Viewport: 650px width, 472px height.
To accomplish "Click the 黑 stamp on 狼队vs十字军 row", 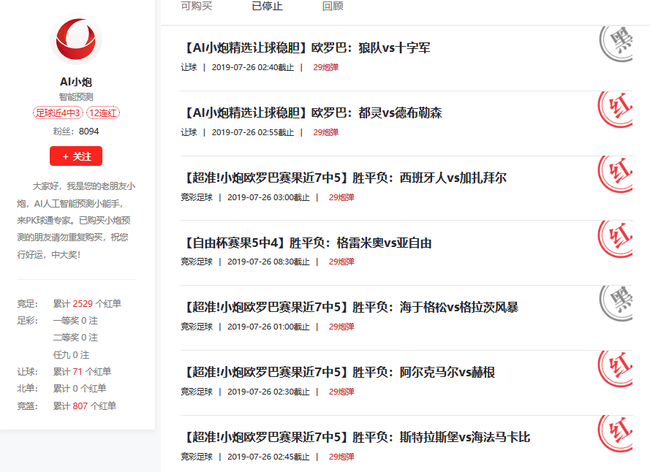I will pos(616,43).
